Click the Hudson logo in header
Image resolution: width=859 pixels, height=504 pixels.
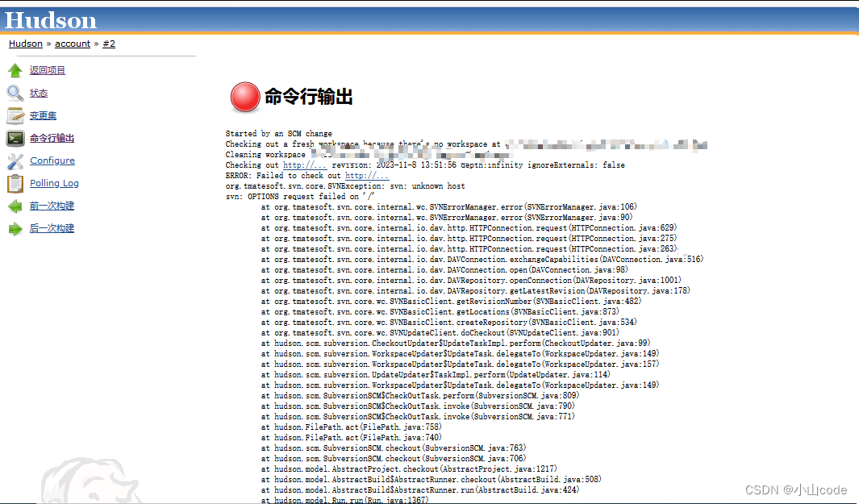(50, 20)
